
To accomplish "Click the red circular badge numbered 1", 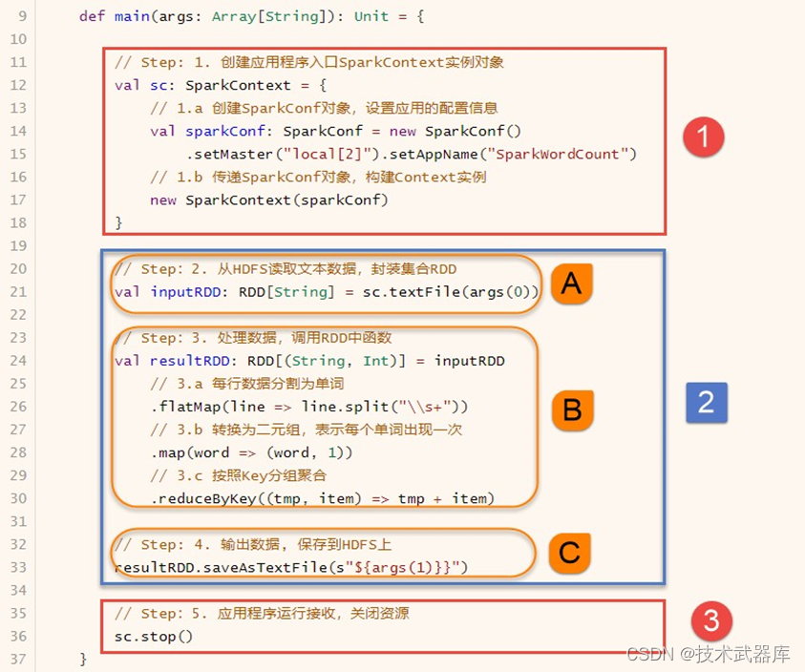I will click(x=704, y=137).
